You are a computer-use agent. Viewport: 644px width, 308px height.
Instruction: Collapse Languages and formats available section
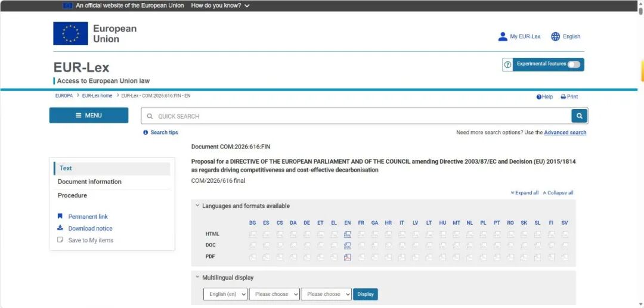[x=242, y=206]
